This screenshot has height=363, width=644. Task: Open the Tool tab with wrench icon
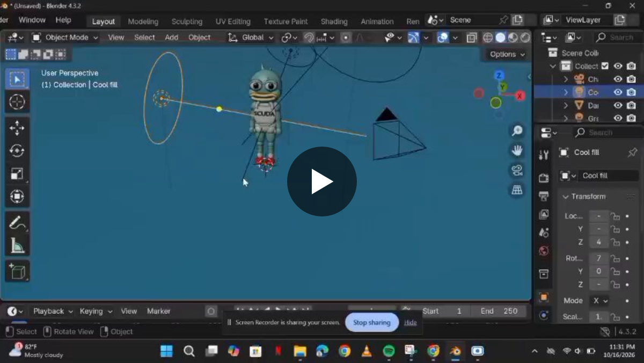click(x=544, y=155)
